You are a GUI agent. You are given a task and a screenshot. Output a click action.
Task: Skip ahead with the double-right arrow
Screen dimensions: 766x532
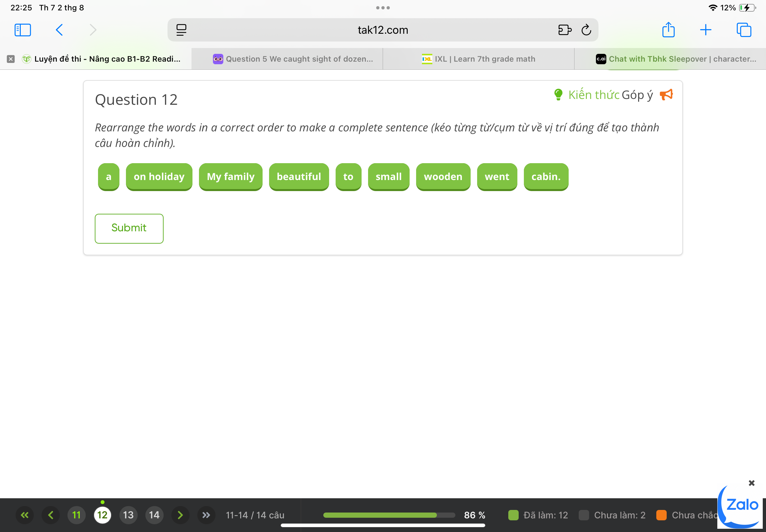click(206, 515)
